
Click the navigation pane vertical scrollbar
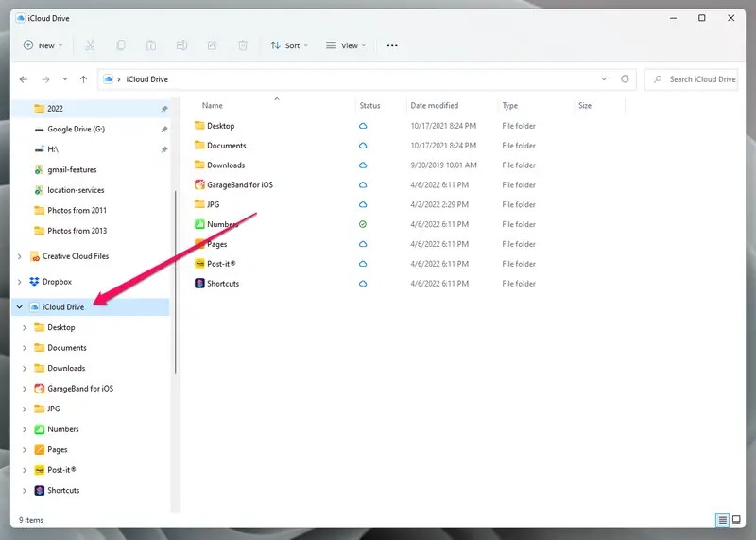174,284
